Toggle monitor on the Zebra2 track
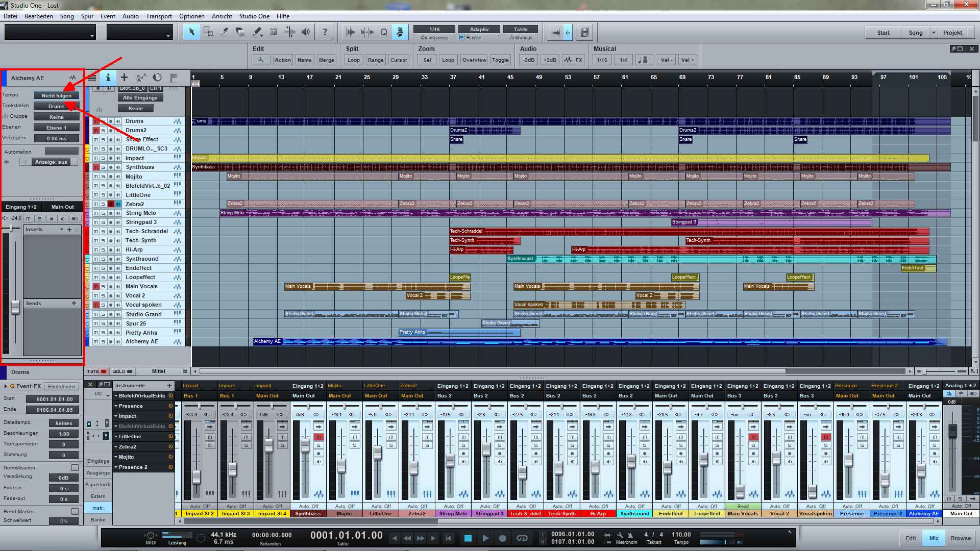Viewport: 980px width, 551px height. [x=118, y=204]
